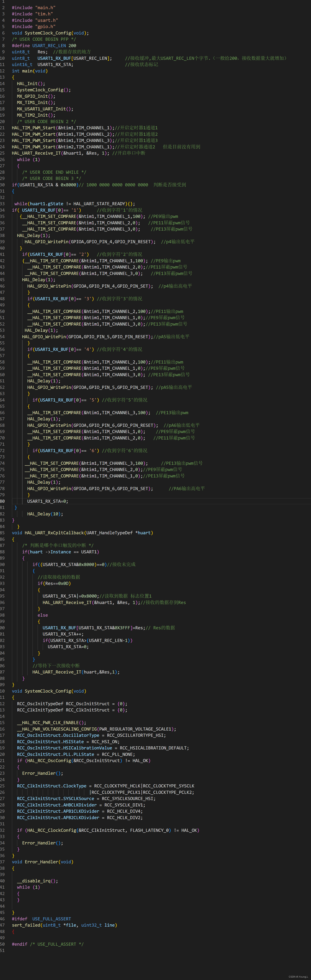Click the /* USER CODE BEGIN 3 */ comment
311x980 pixels.
pos(51,178)
